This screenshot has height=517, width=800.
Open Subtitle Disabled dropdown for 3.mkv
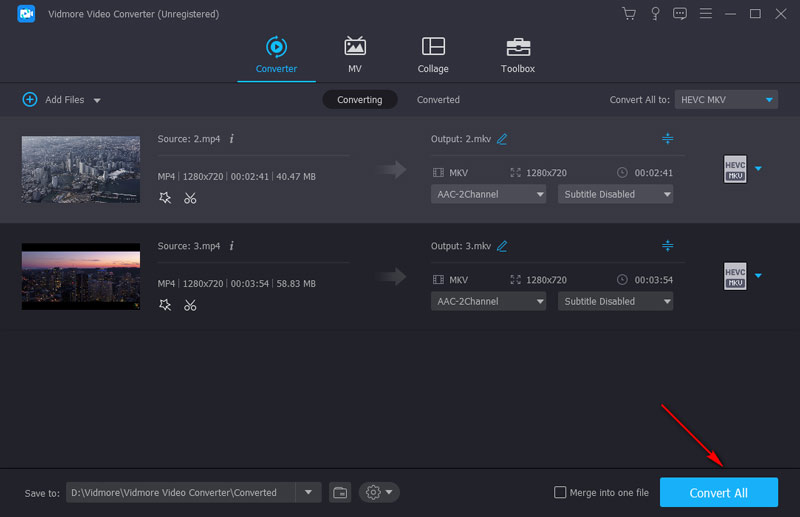tap(615, 301)
